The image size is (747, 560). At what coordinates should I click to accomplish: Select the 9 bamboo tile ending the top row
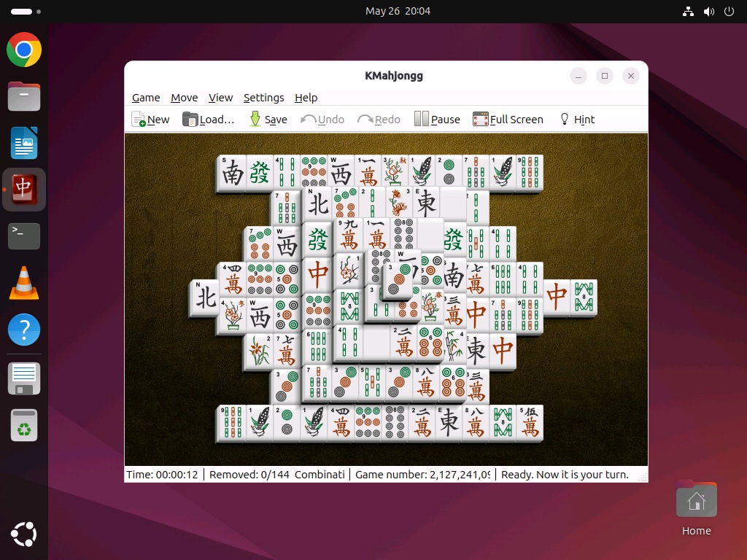click(x=530, y=172)
